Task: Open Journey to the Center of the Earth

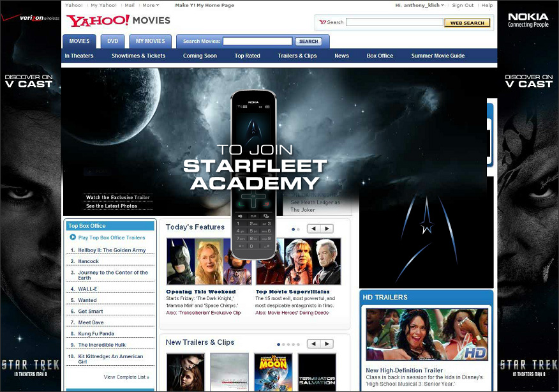Action: (113, 275)
